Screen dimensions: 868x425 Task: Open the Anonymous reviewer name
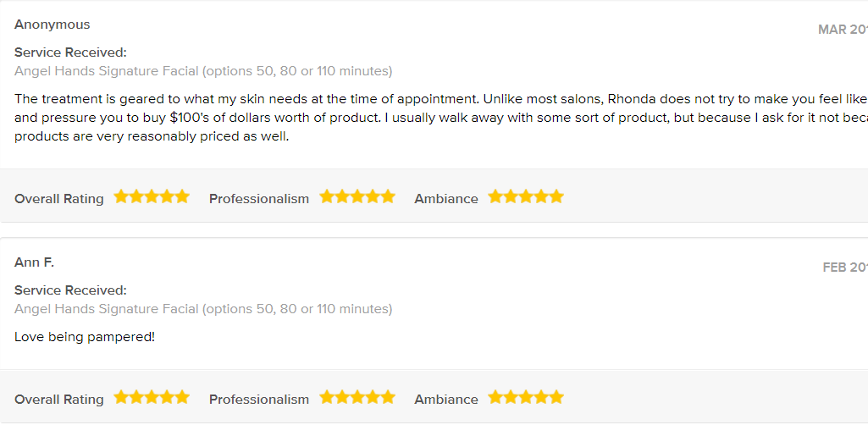(x=52, y=25)
